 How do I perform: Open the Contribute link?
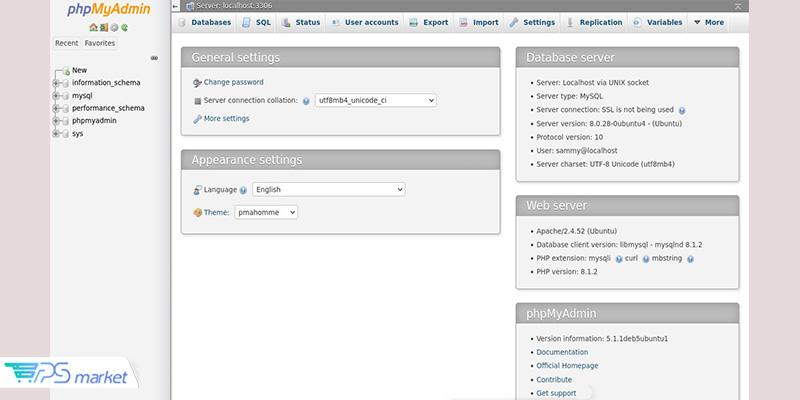click(554, 380)
